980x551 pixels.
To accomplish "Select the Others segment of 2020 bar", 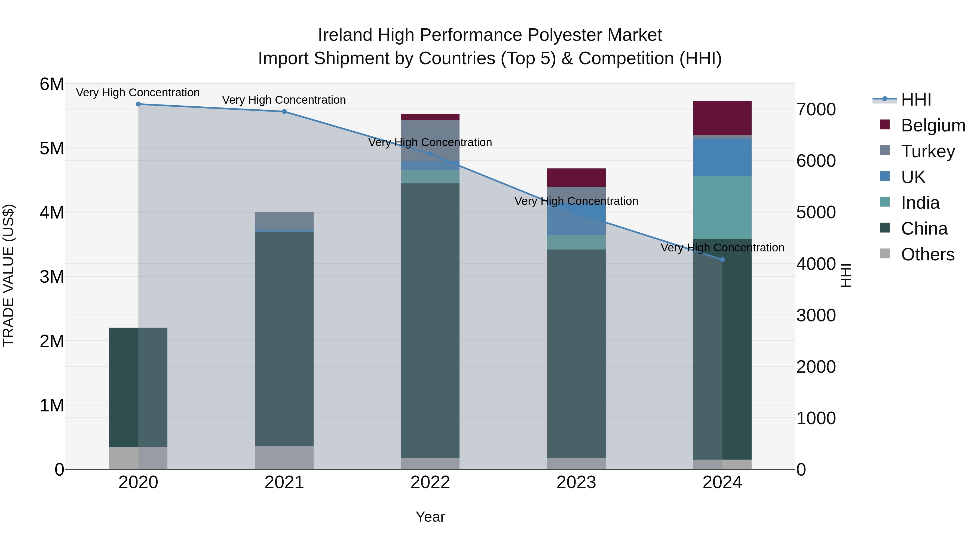I will (x=139, y=458).
